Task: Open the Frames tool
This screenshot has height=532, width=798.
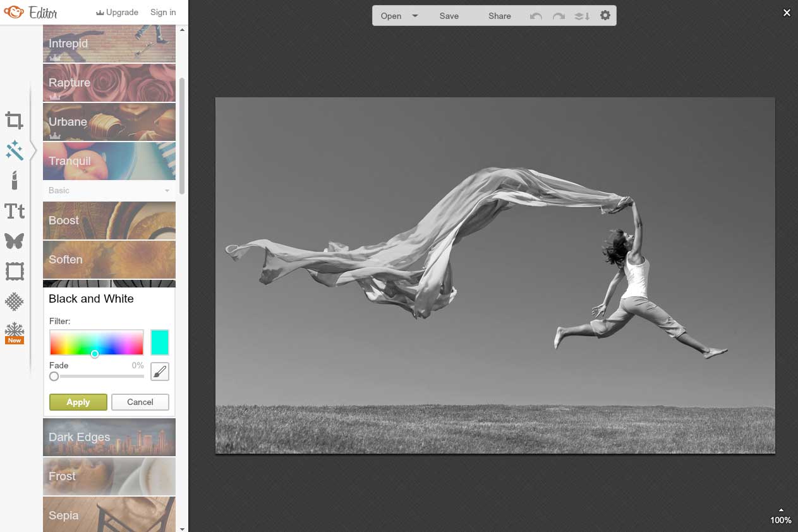Action: point(15,272)
